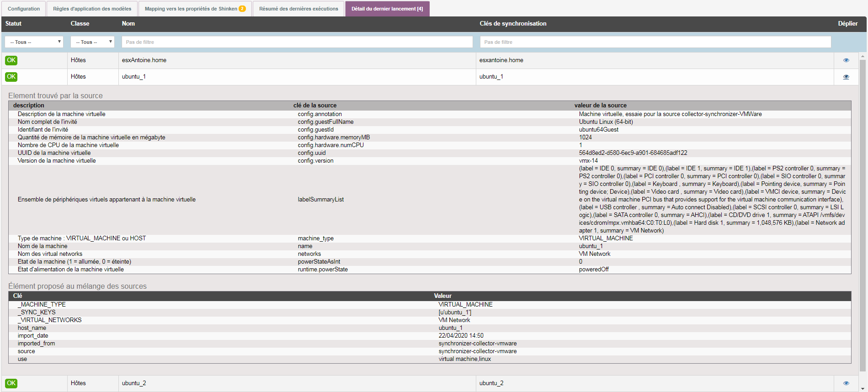Click the OK status badge for esxAntoine.home
868x392 pixels.
[x=11, y=60]
